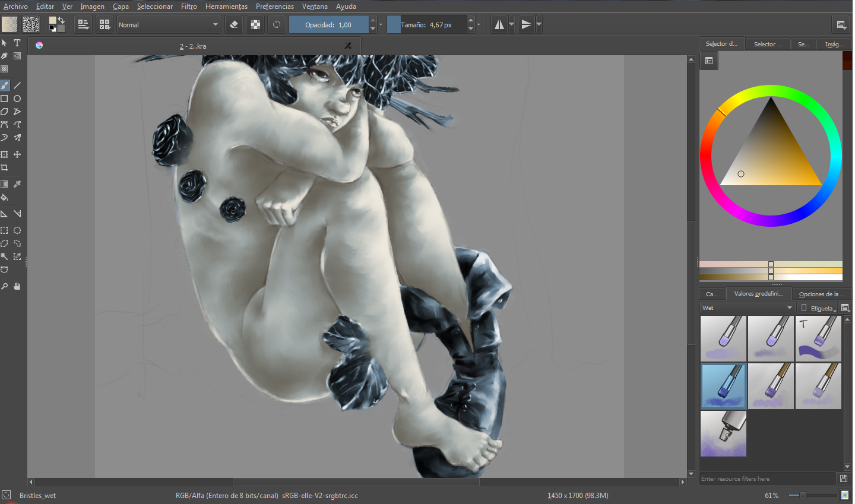
Task: Choose the highlighted blue wet brush preset
Action: click(723, 386)
